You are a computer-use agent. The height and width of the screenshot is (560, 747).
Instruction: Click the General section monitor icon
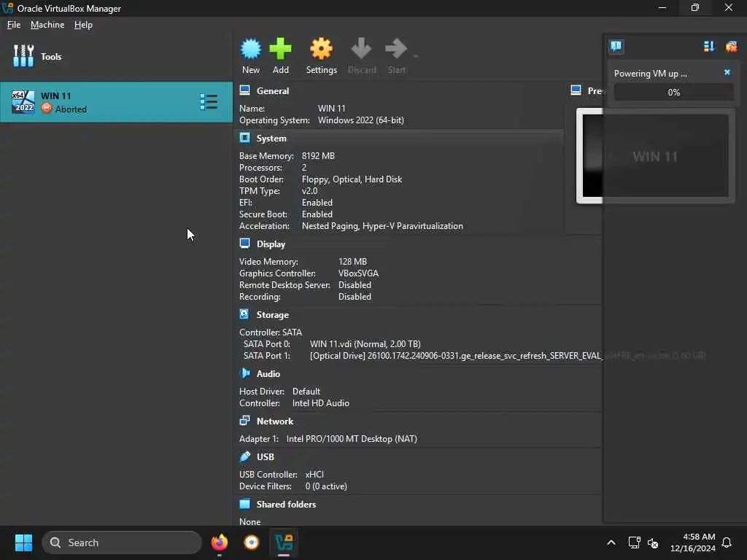[245, 90]
